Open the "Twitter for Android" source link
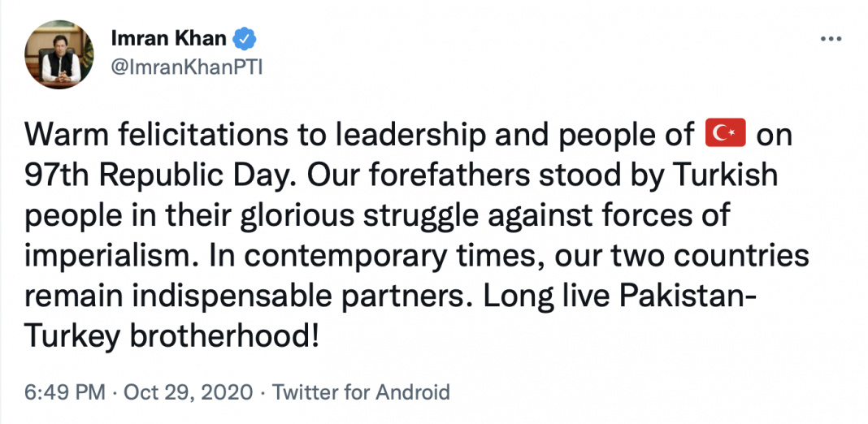 [x=361, y=392]
